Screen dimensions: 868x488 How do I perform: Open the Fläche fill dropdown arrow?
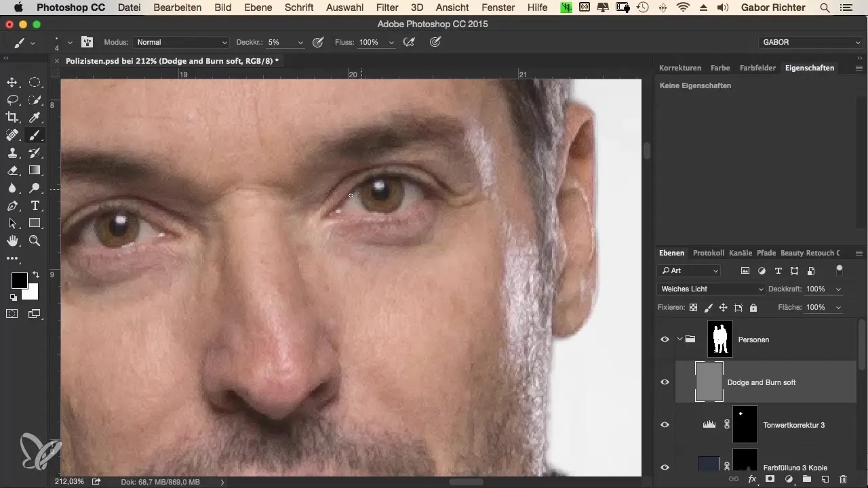839,308
